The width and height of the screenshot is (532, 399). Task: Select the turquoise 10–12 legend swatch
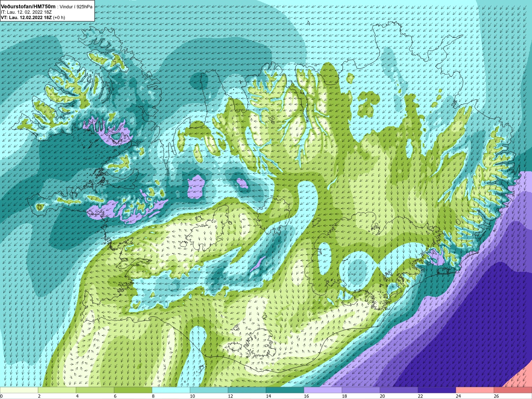point(209,390)
